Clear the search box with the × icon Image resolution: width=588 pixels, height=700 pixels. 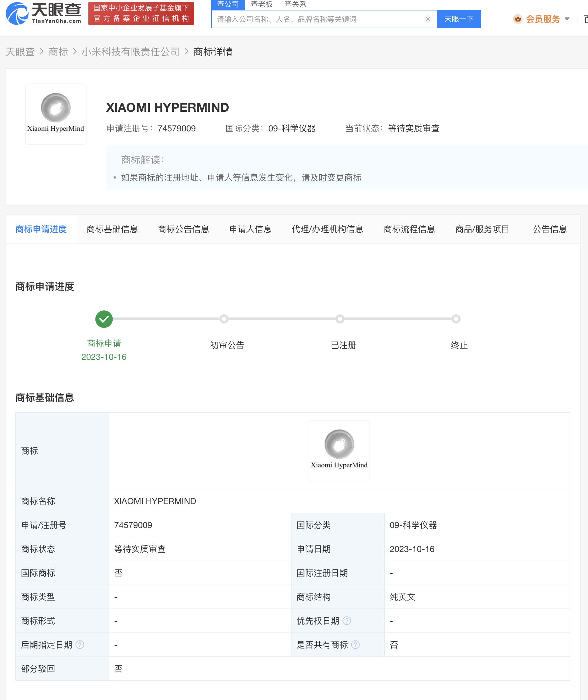pos(428,19)
